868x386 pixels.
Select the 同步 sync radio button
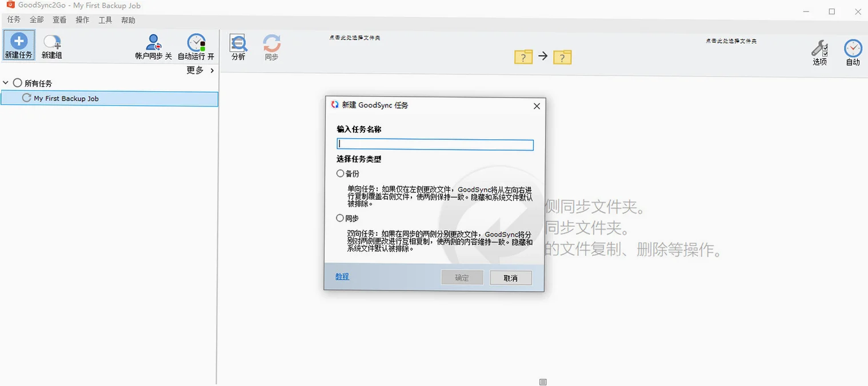[341, 218]
